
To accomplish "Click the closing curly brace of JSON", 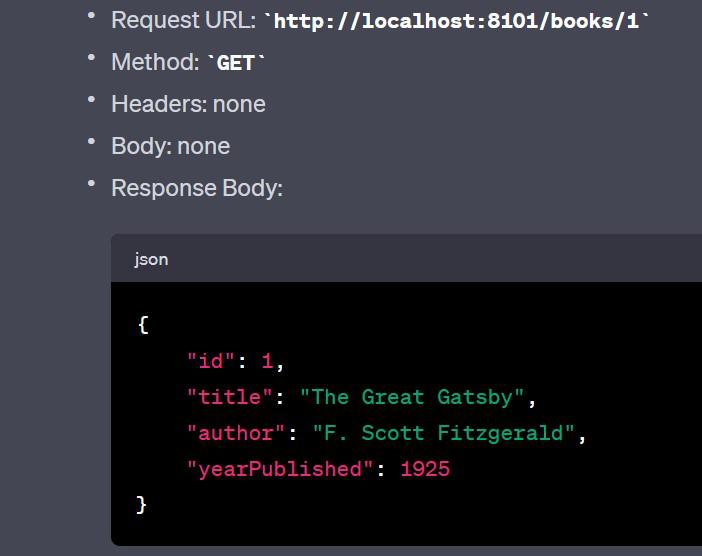I will [141, 505].
